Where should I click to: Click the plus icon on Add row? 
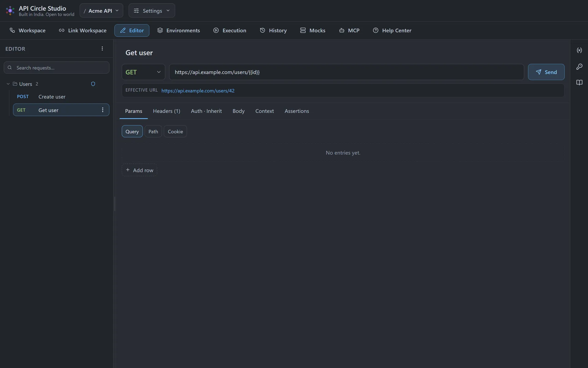point(128,170)
